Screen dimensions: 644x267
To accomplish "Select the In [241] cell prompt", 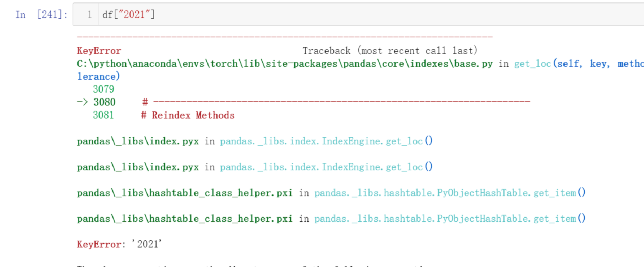I will [41, 15].
